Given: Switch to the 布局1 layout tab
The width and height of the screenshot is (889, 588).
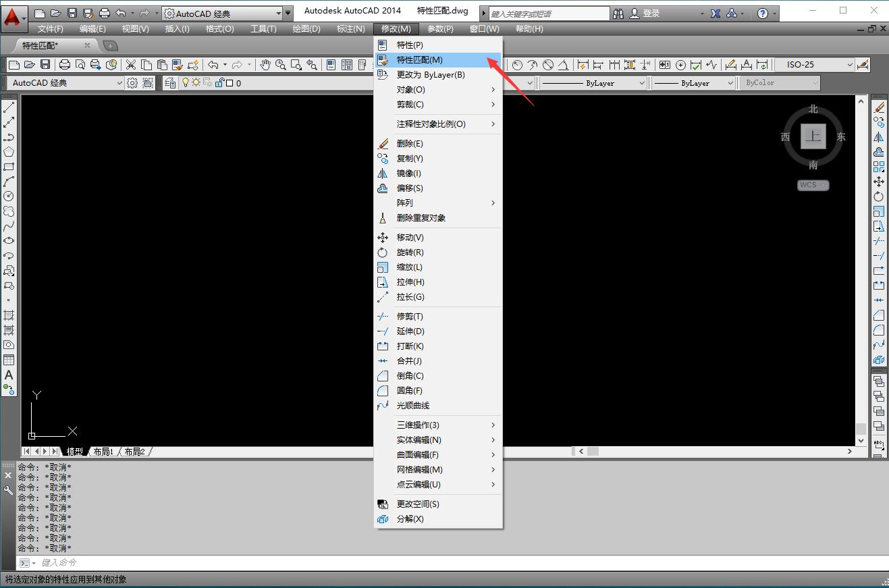Looking at the screenshot, I should [103, 452].
